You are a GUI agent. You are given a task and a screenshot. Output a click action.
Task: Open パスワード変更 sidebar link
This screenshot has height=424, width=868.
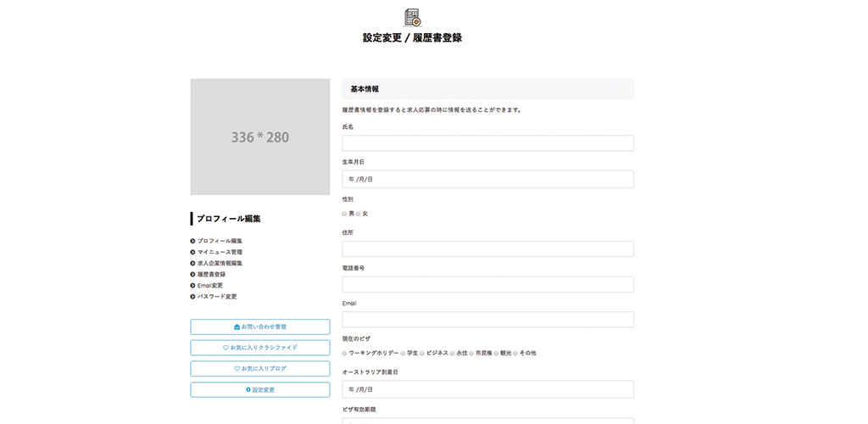tap(217, 297)
